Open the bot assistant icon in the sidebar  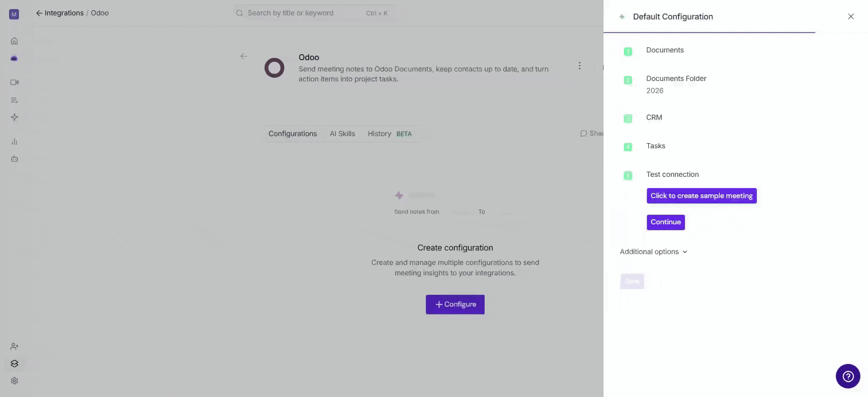(x=14, y=58)
